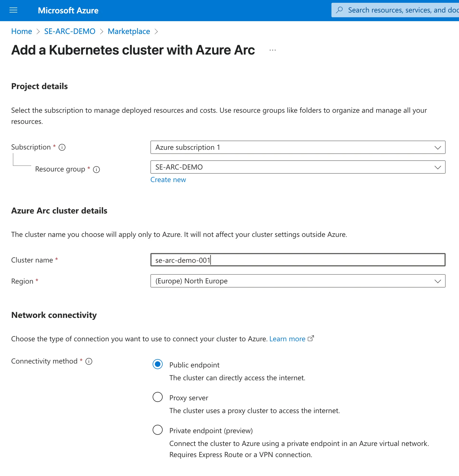Click the Region label
Image resolution: width=459 pixels, height=476 pixels.
22,281
